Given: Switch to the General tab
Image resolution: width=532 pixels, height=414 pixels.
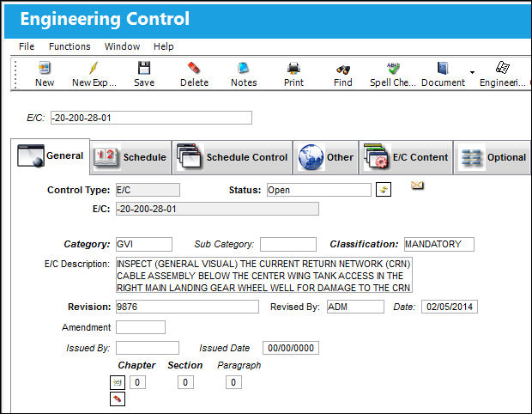Looking at the screenshot, I should 51,155.
